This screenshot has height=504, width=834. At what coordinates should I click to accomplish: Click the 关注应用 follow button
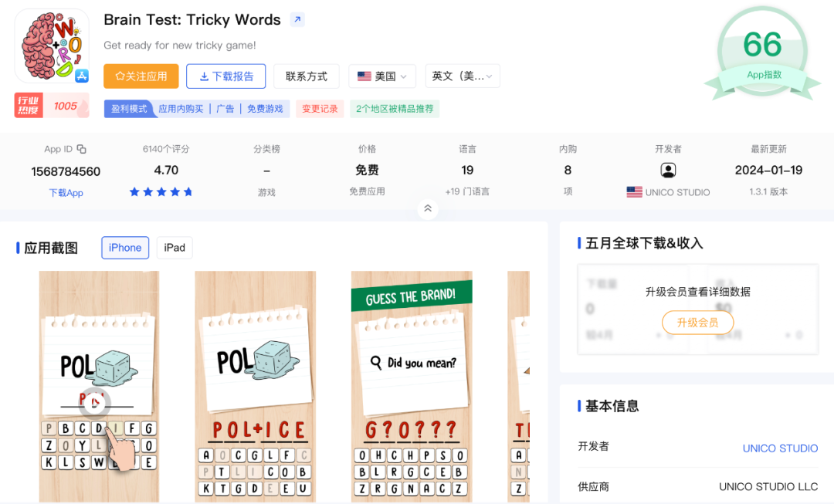(x=141, y=76)
